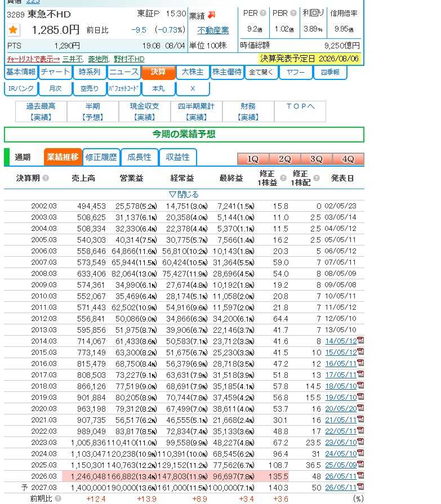
Task: Open the 菱地所 related stock link
Action: pos(98,59)
